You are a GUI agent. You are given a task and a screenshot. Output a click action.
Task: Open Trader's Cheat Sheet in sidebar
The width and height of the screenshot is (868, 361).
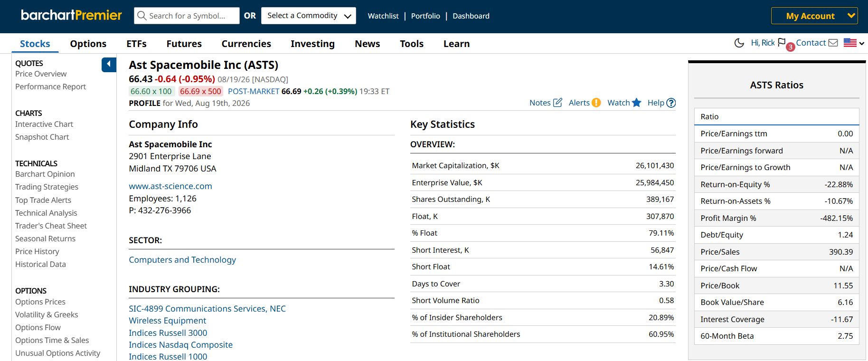coord(51,226)
